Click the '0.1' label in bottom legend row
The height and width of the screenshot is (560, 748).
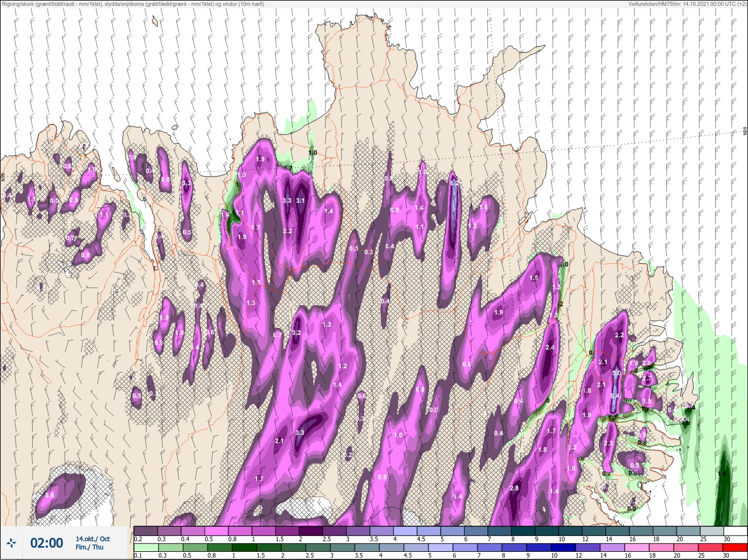click(138, 555)
